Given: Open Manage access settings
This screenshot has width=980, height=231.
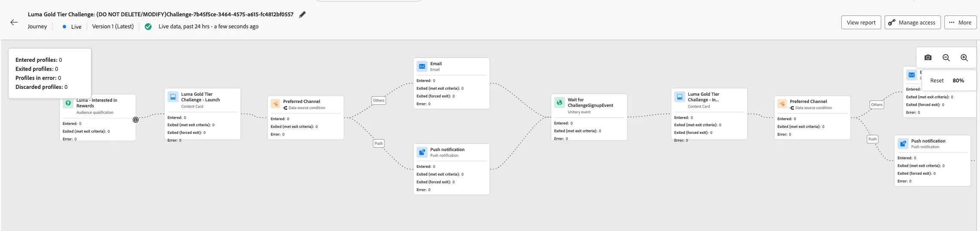Looking at the screenshot, I should coord(913,22).
